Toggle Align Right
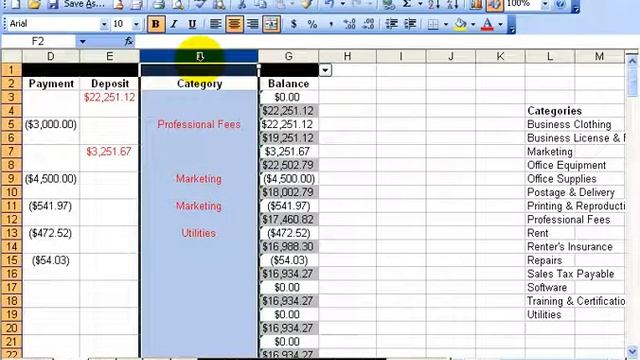Screen dimensions: 640x360 coord(253,24)
